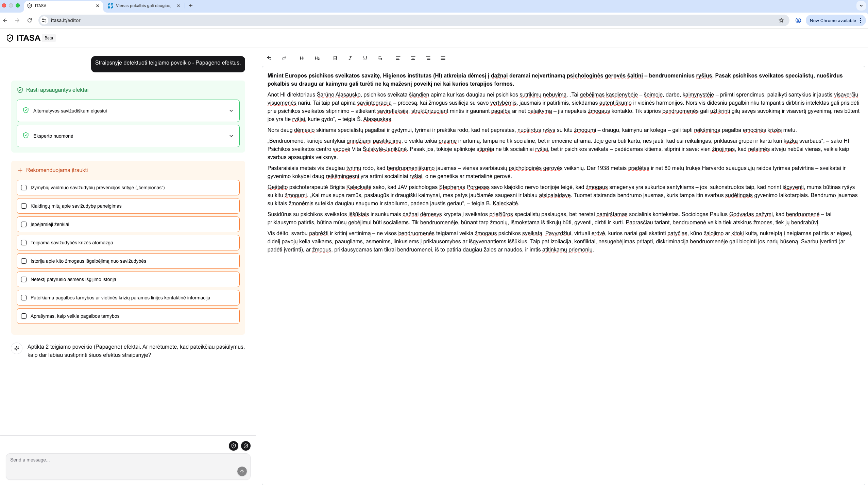Check 'Įspėjamieji ženklai' checkbox
The height and width of the screenshot is (488, 868).
point(24,224)
